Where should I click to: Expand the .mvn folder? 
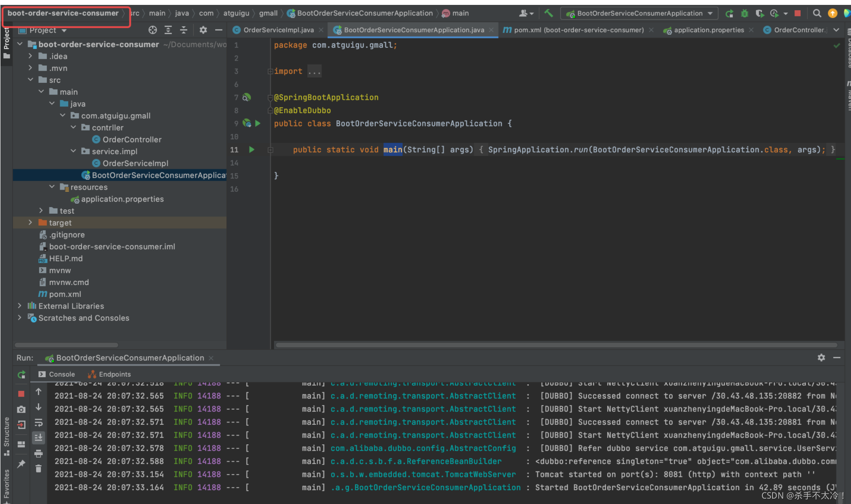point(30,68)
